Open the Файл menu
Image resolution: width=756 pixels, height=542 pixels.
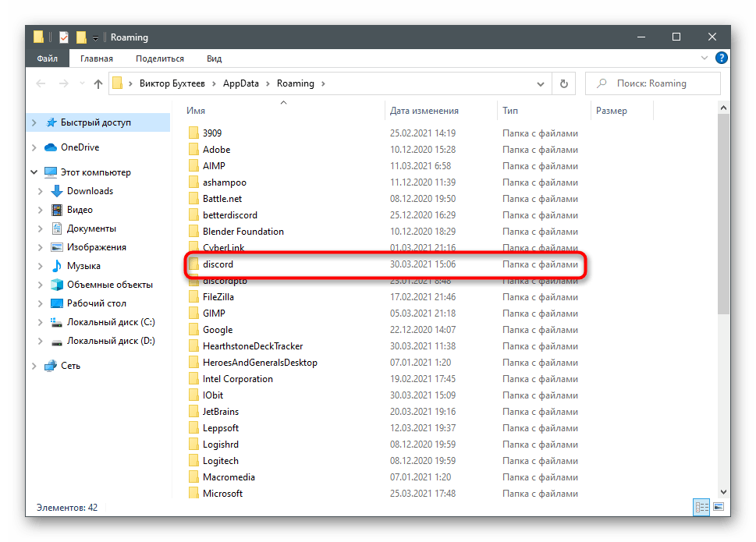[47, 58]
